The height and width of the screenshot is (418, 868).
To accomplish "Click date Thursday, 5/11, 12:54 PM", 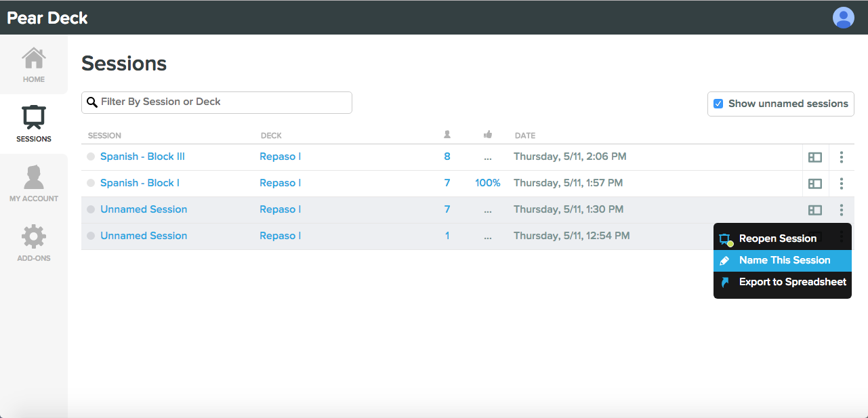I will tap(572, 236).
